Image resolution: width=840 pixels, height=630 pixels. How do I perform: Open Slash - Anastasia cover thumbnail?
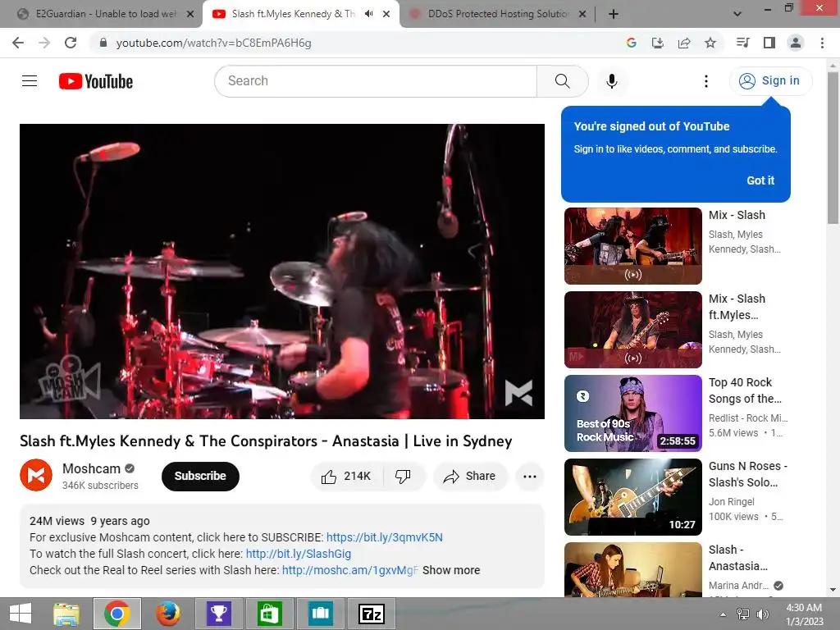[633, 569]
